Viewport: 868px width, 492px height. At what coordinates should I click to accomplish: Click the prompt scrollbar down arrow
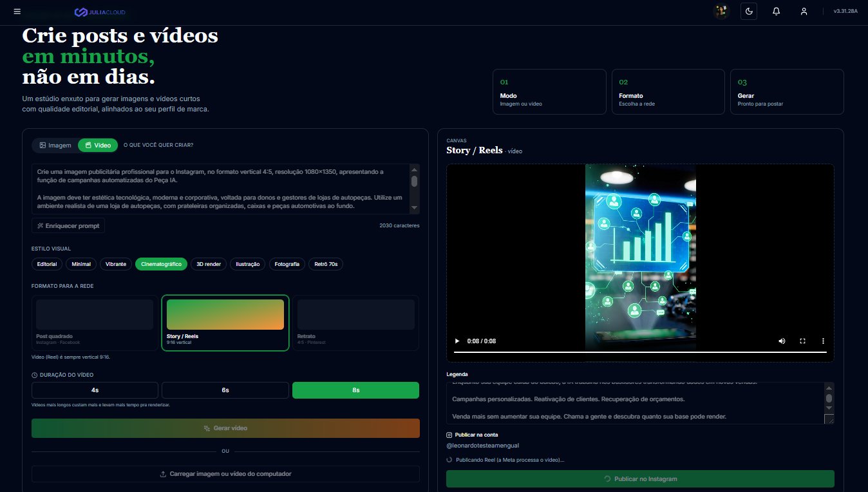pyautogui.click(x=415, y=208)
